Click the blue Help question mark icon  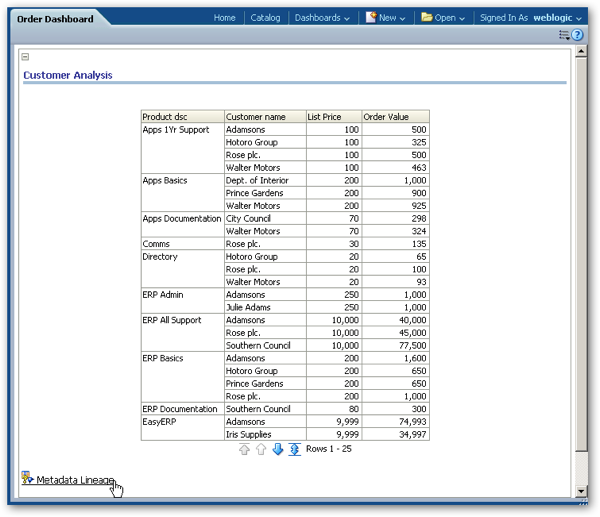click(577, 35)
